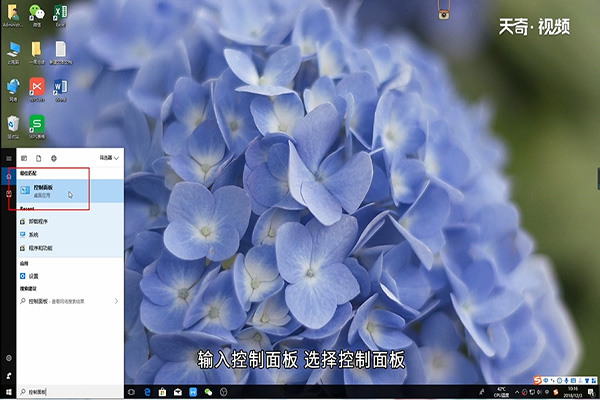The height and width of the screenshot is (400, 600).
Task: Open Task View on the taskbar
Action: tap(131, 392)
